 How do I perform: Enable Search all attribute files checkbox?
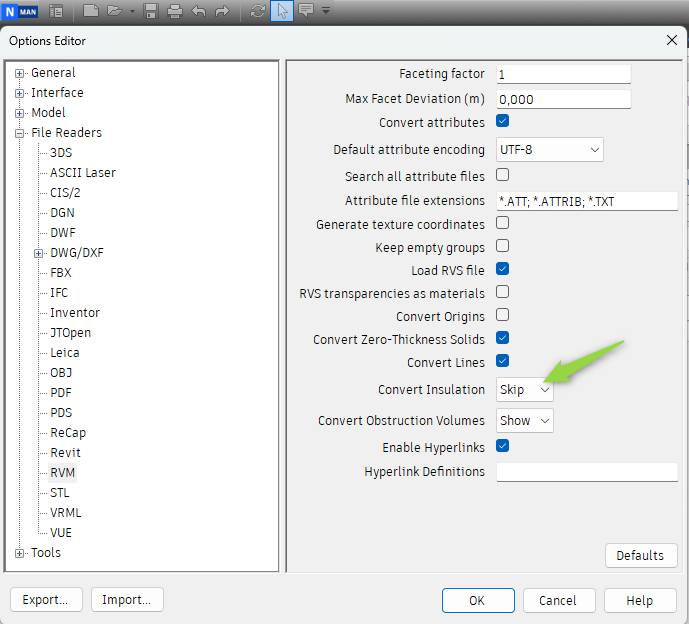[x=503, y=175]
